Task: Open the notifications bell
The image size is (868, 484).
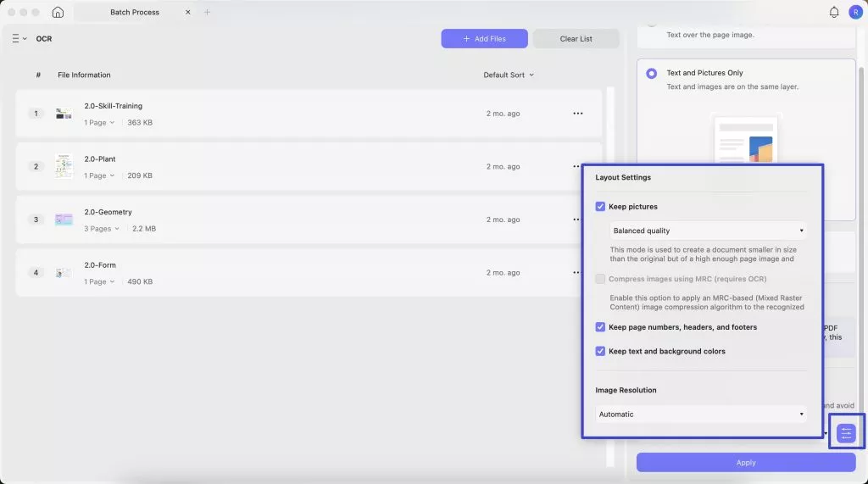Action: (x=834, y=12)
